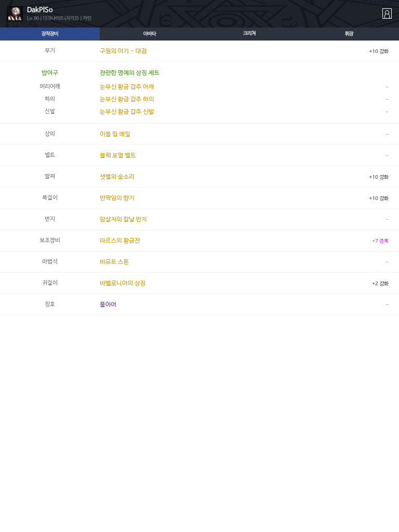View the 파르스의 황금잔 sub equipment
The height and width of the screenshot is (532, 399).
pos(119,241)
